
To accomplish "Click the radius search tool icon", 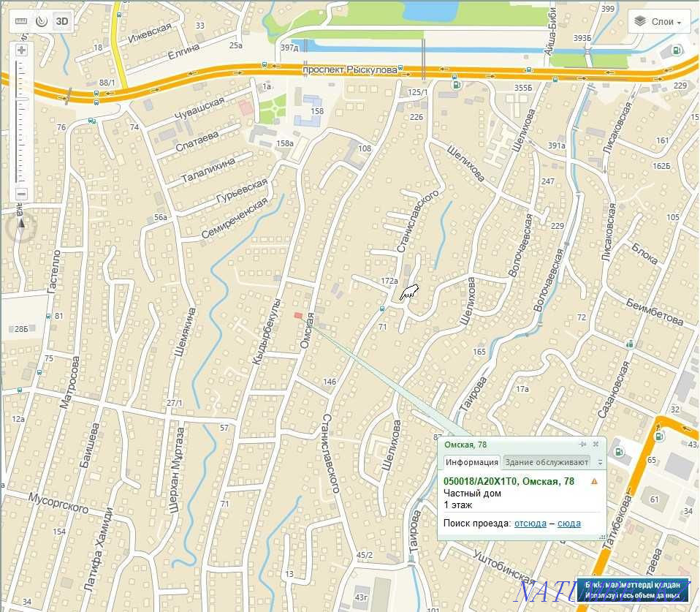I will point(42,21).
